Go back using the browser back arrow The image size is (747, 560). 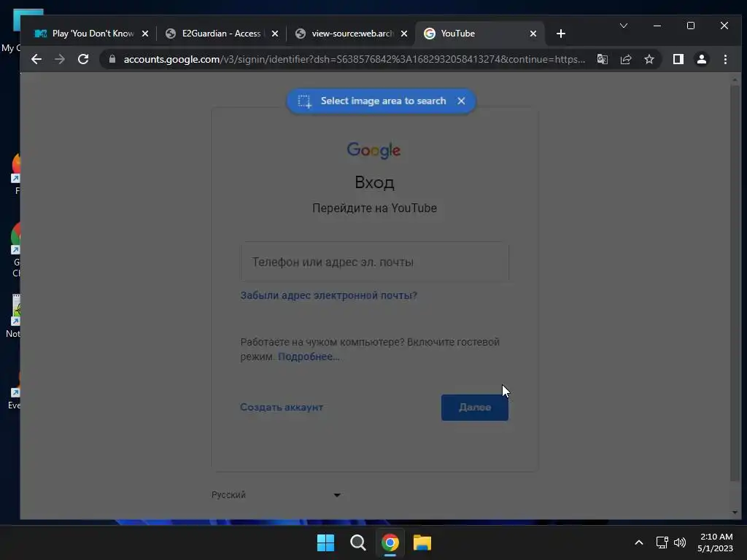[36, 59]
